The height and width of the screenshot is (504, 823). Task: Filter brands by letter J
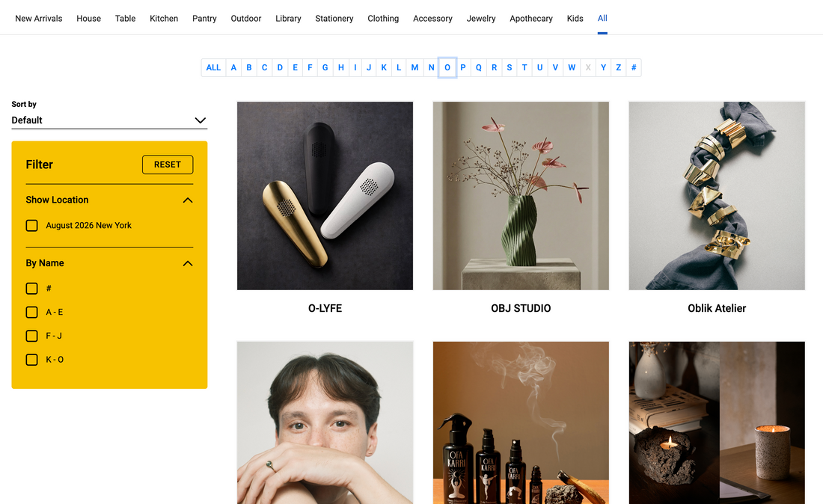368,67
